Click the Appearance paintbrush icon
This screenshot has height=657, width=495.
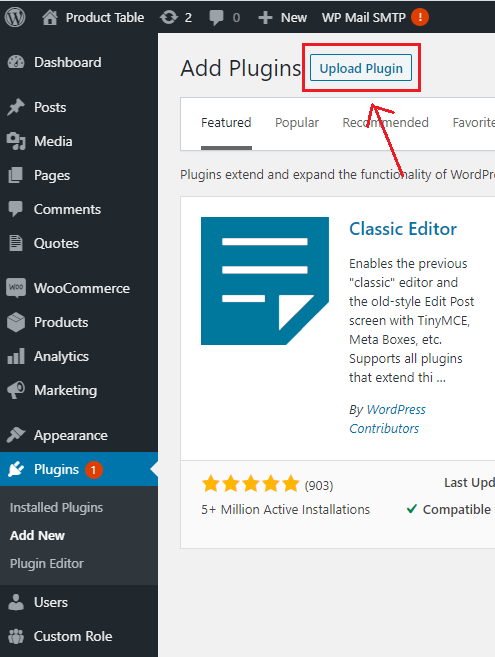(x=16, y=435)
